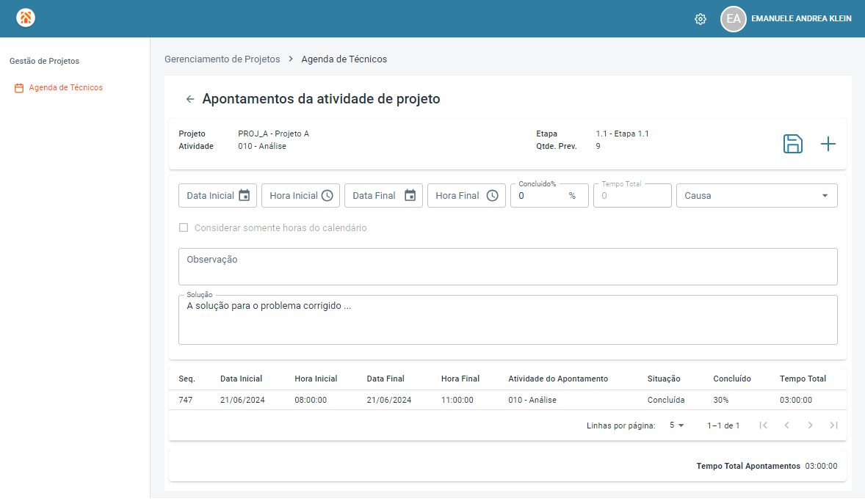865x504 pixels.
Task: Open the Linhas por página dropdown
Action: [x=677, y=426]
